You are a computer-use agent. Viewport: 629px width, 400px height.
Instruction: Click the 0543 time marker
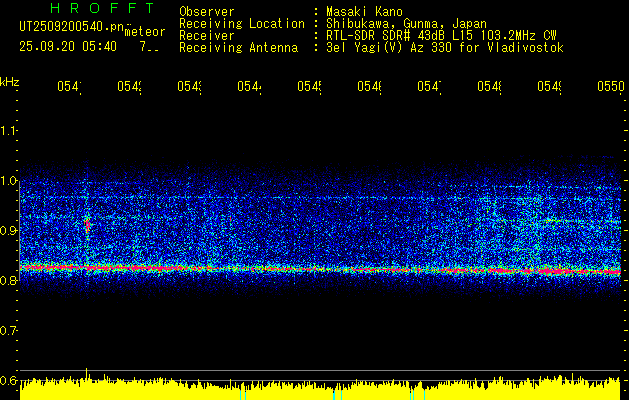189,86
